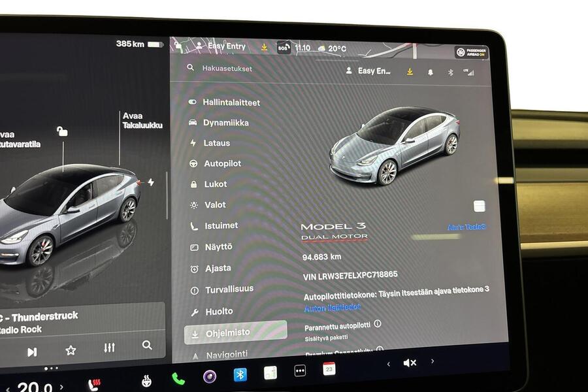Tap the Easy En... profile dropdown at top
The height and width of the screenshot is (392, 588).
coord(369,71)
